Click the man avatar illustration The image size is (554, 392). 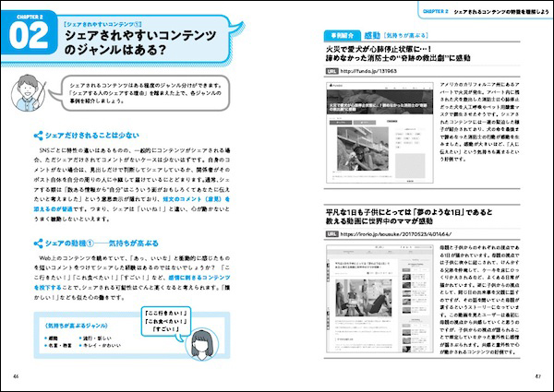tap(30, 94)
